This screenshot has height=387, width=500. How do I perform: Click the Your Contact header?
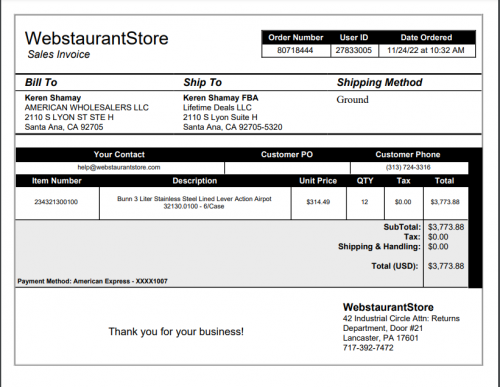(x=119, y=155)
